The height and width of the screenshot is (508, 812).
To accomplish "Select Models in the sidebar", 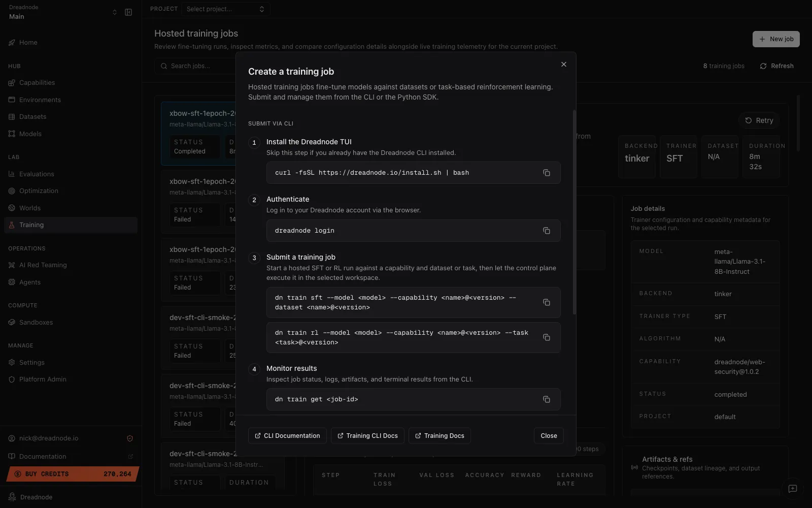I will click(x=31, y=134).
